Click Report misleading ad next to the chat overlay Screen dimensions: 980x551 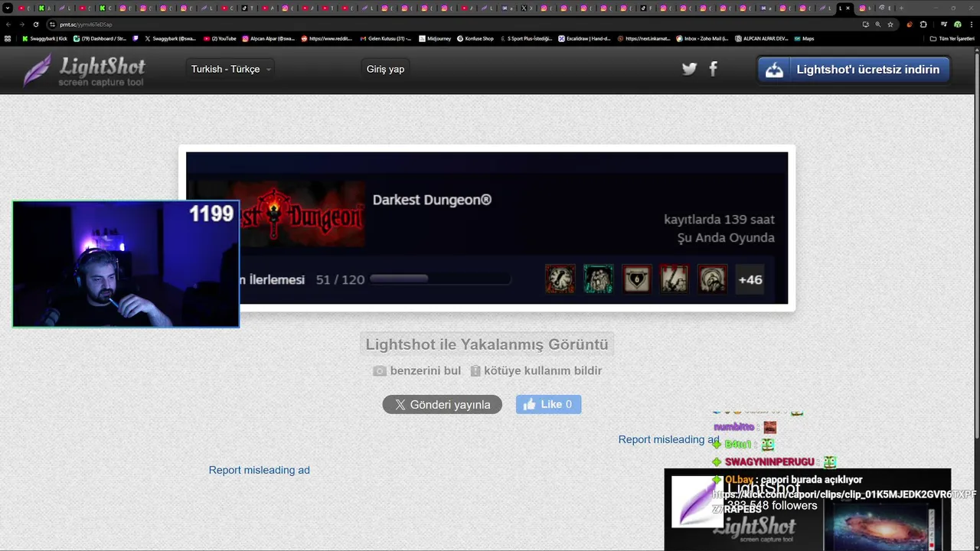(668, 439)
